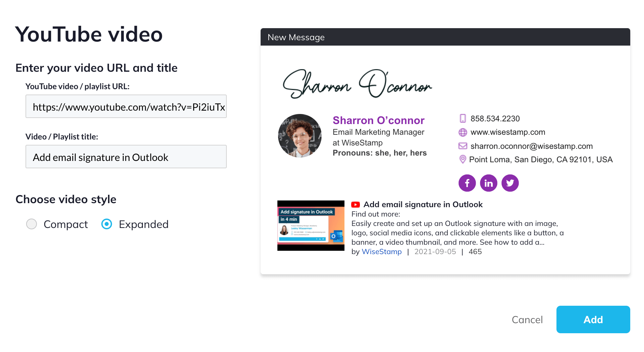Select the Compact video style
The height and width of the screenshot is (352, 644).
(32, 224)
